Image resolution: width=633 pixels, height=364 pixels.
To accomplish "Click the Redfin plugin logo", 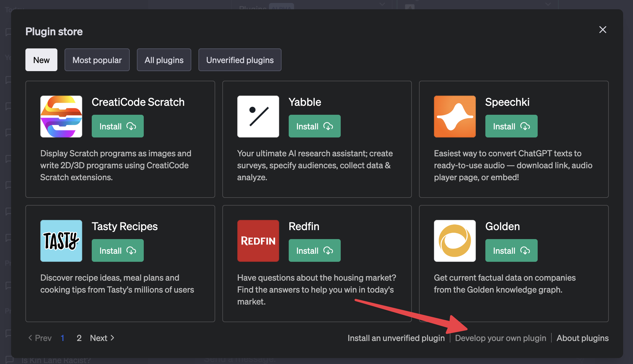I will click(x=258, y=241).
